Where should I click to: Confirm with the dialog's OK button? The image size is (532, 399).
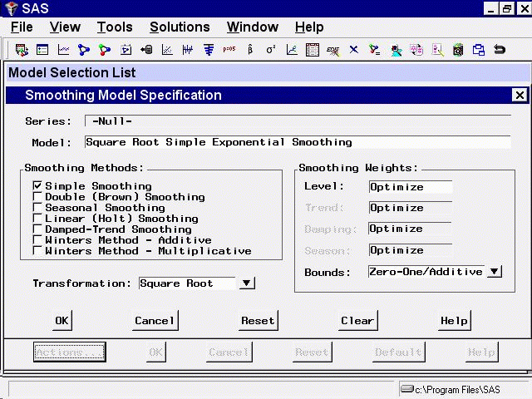click(62, 320)
